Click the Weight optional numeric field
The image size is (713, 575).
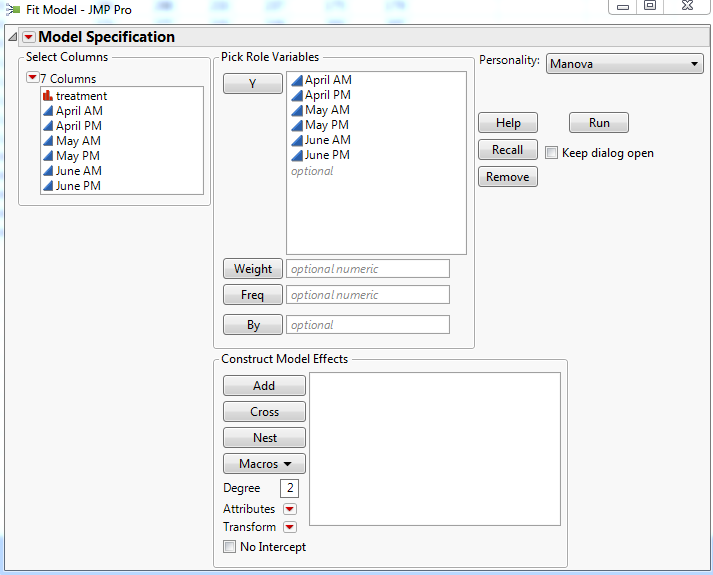click(368, 269)
